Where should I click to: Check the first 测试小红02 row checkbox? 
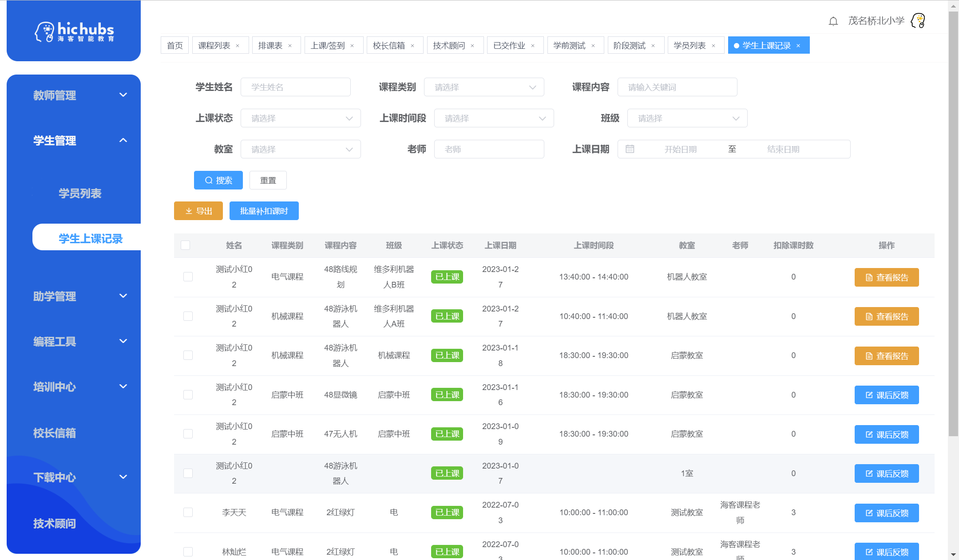[x=188, y=276]
